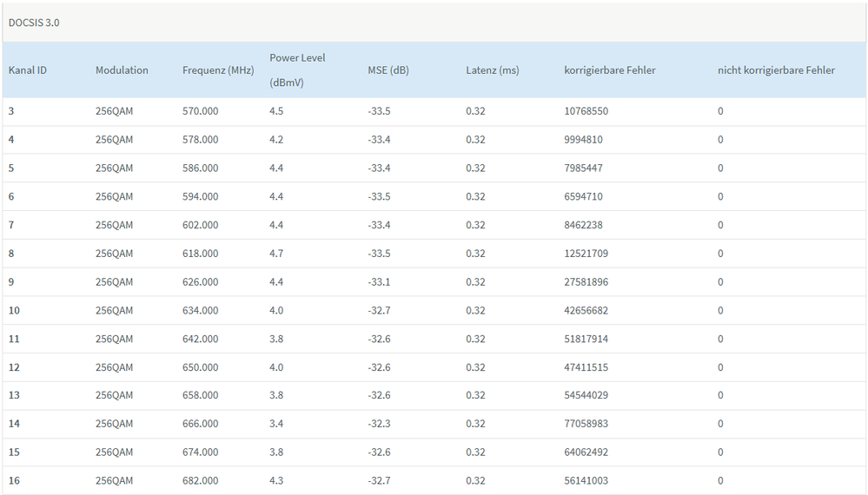Select the 570.000 frequency cell
The width and height of the screenshot is (868, 495).
(x=200, y=111)
